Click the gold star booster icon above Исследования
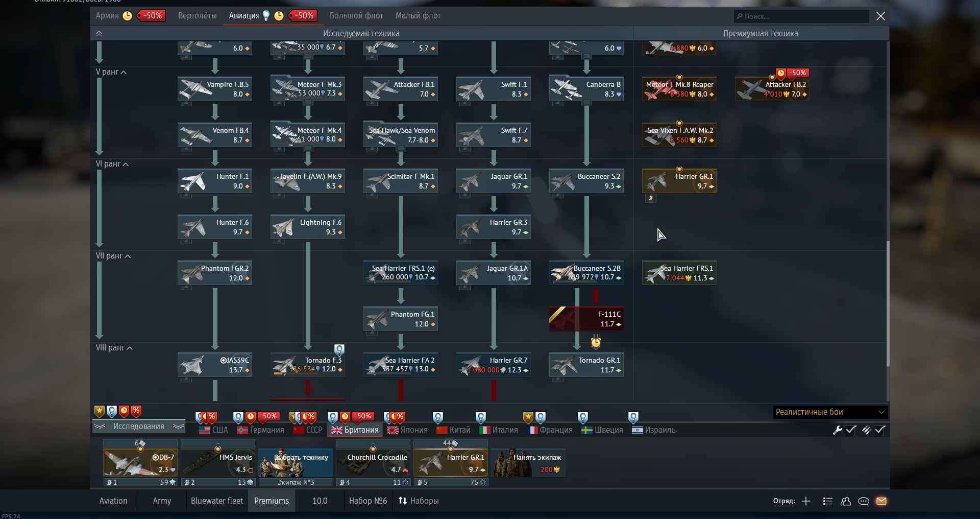980x519 pixels. coord(100,411)
